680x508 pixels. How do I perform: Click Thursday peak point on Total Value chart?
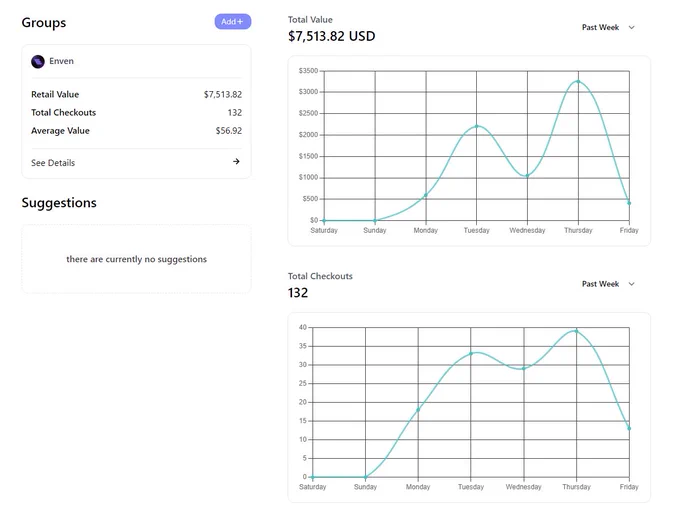(578, 81)
